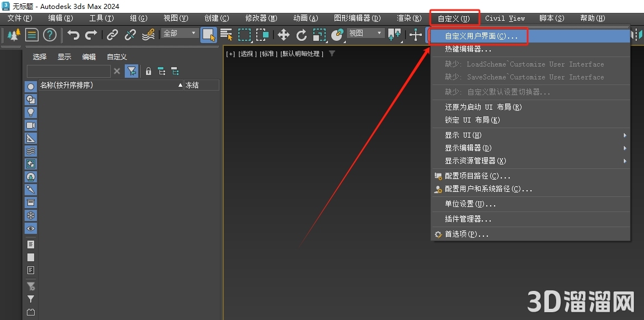Toggle display of space warps in explorer
The height and width of the screenshot is (320, 644).
pos(31,150)
